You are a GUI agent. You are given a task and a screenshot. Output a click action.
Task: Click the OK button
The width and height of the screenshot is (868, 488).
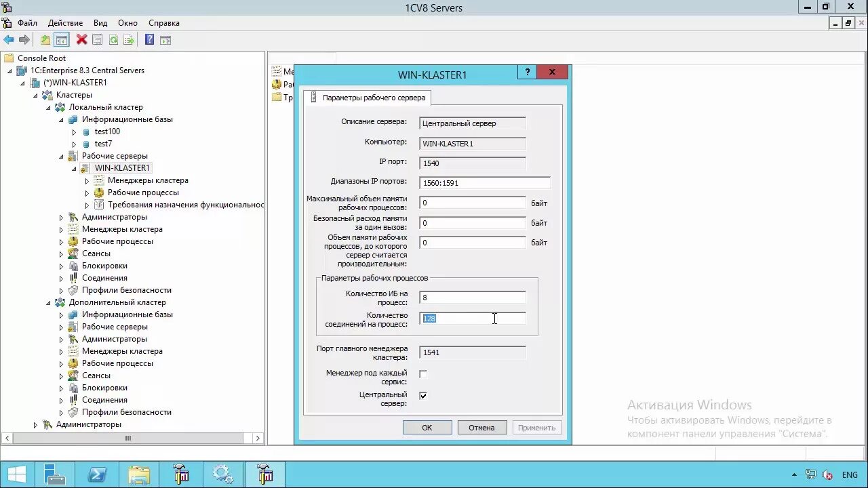pyautogui.click(x=427, y=428)
